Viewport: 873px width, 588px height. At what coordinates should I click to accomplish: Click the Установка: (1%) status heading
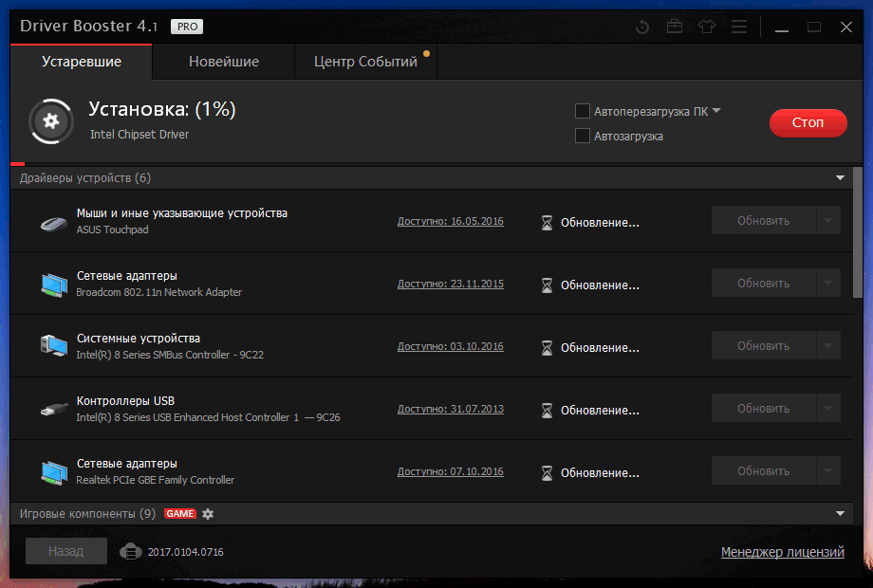162,109
